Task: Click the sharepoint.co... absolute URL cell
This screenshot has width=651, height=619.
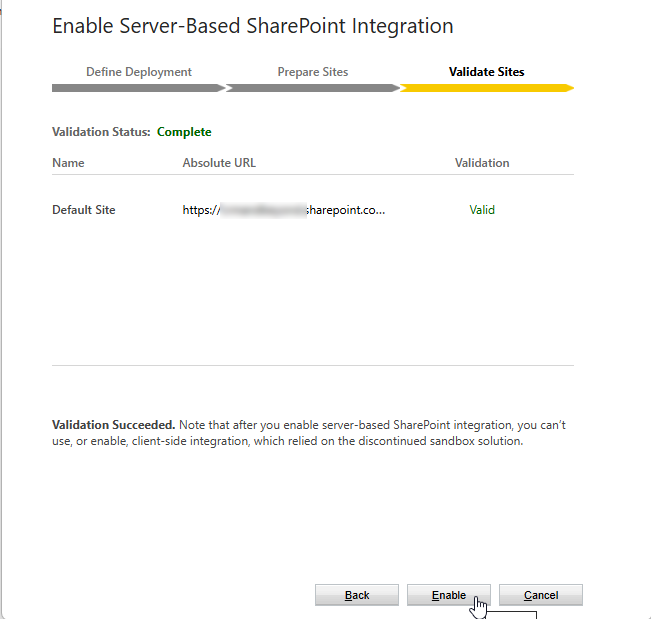Action: pyautogui.click(x=284, y=210)
